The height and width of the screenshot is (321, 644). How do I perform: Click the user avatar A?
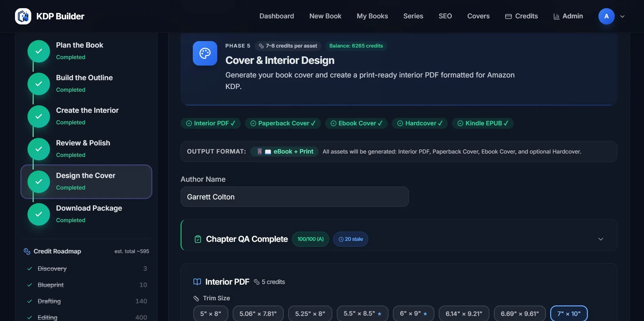pos(606,16)
